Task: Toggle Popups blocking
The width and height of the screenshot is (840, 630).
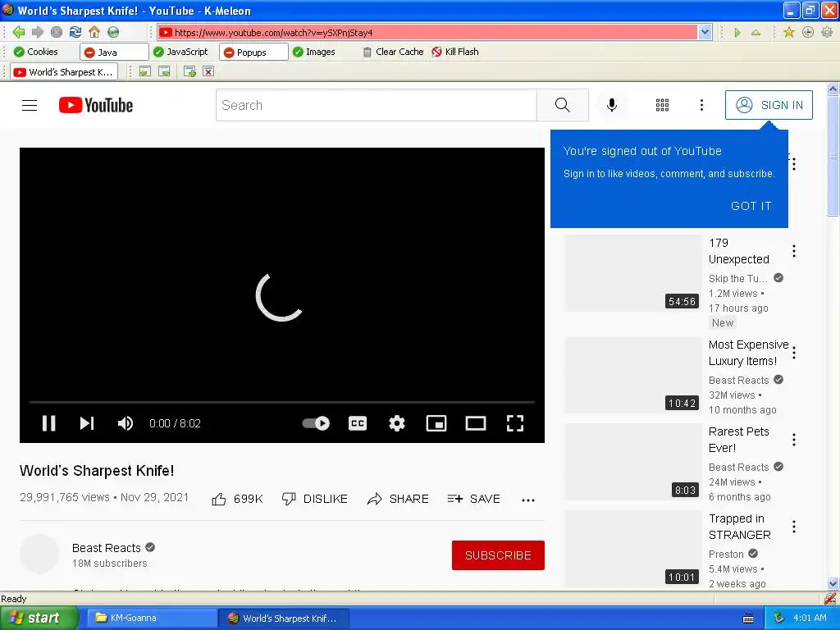Action: pyautogui.click(x=253, y=52)
